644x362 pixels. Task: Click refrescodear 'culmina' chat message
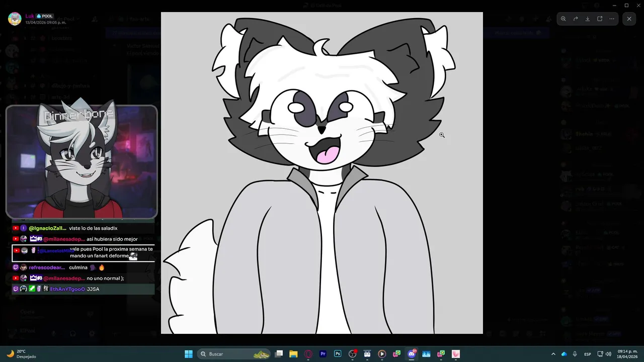point(83,267)
